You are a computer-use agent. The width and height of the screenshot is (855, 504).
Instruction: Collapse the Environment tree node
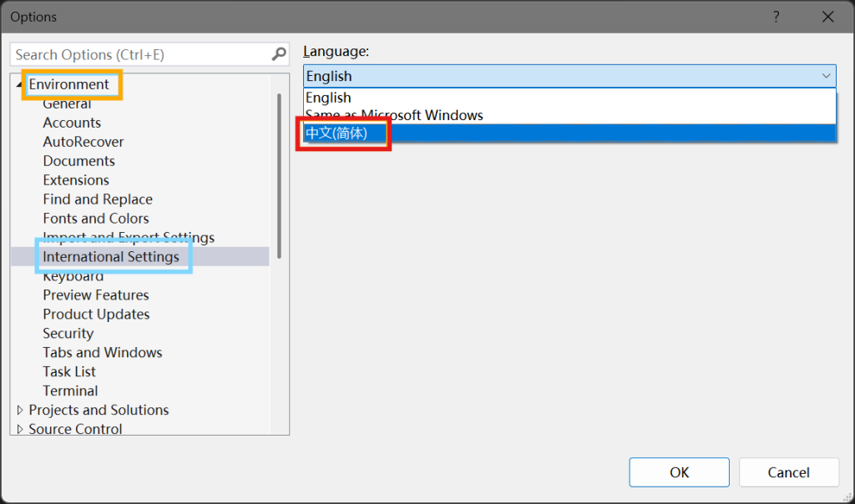click(x=19, y=83)
